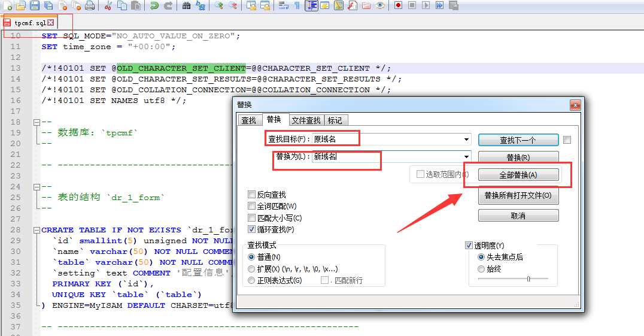Click the Save file toolbar icon
This screenshot has height=336, width=644.
tap(34, 5)
